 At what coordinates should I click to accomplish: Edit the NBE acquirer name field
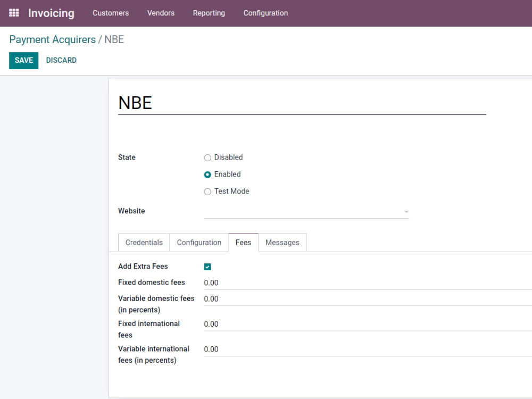[x=213, y=103]
